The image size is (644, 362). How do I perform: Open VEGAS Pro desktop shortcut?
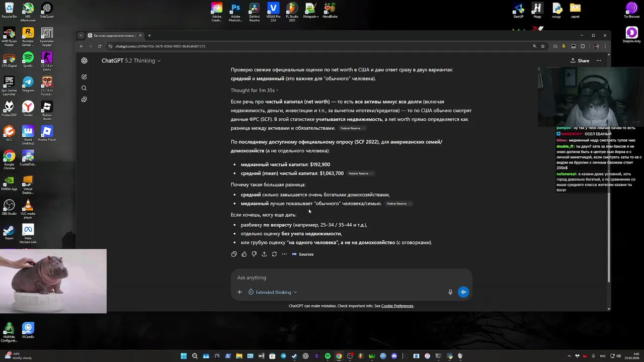tap(273, 11)
